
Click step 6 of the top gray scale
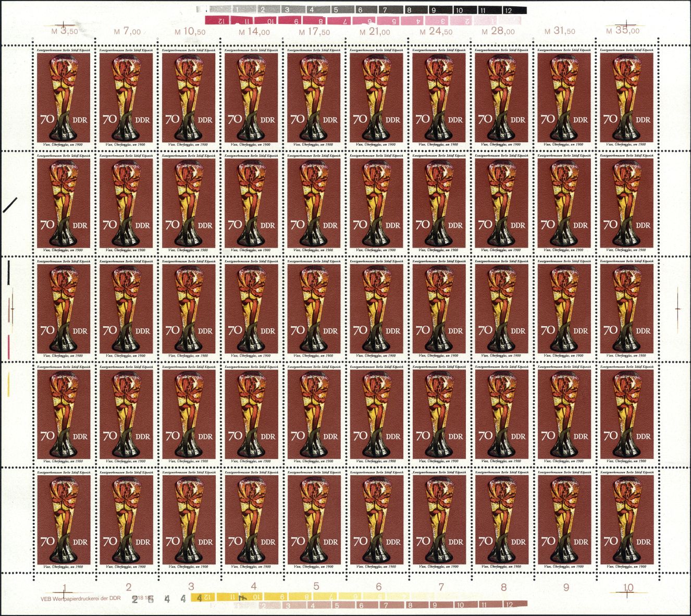367,10
